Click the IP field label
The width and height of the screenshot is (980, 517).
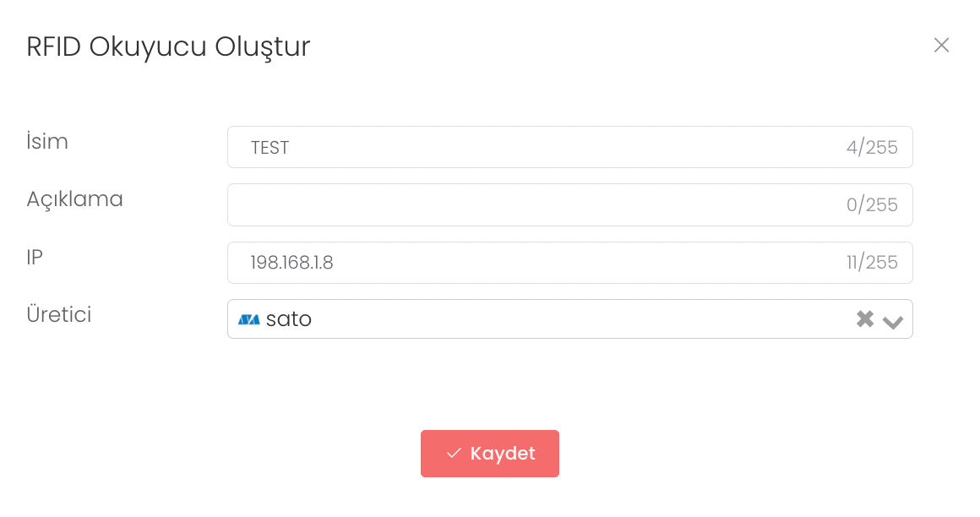click(x=35, y=258)
